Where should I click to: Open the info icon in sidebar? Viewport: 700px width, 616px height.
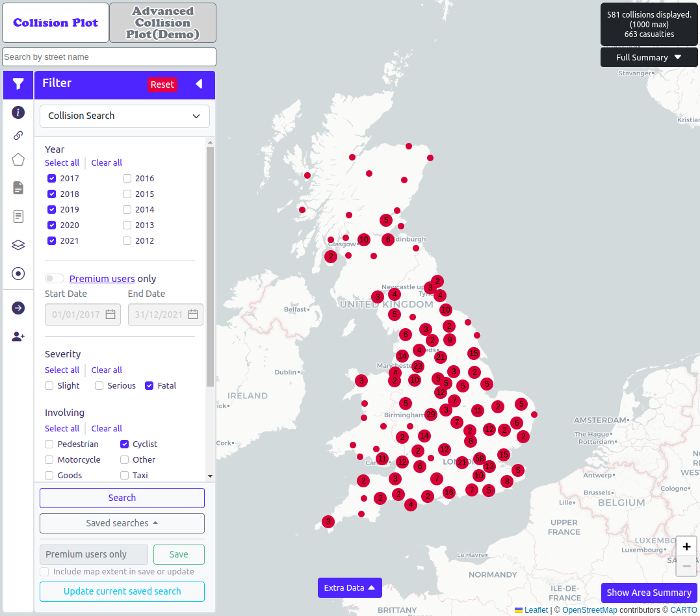pos(18,112)
